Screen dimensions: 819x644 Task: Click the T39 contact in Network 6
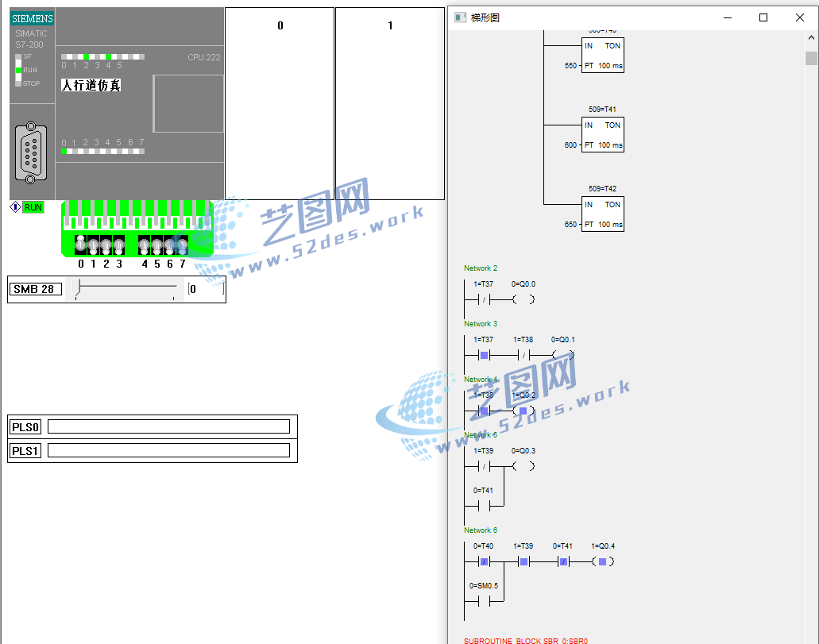coord(523,562)
